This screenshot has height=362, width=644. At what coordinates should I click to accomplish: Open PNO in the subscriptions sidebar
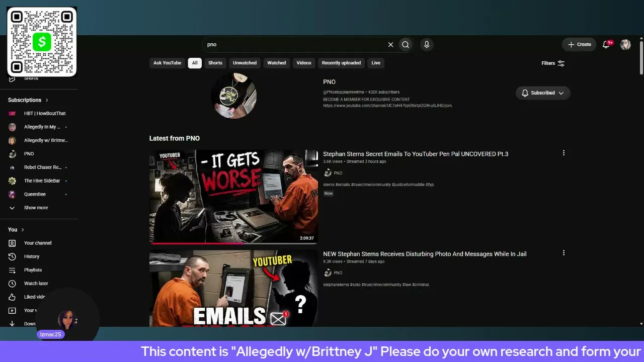pyautogui.click(x=39, y=154)
